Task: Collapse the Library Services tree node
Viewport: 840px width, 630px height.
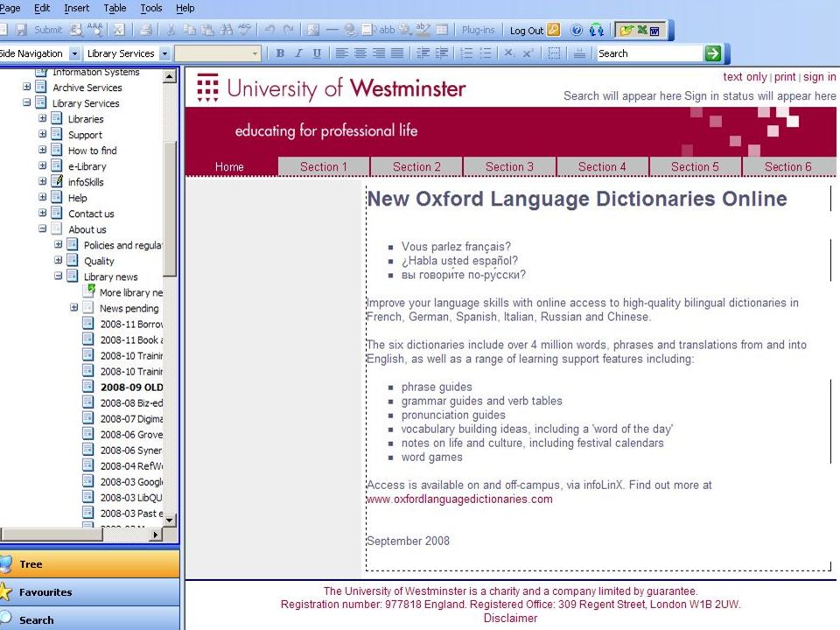Action: pyautogui.click(x=27, y=102)
